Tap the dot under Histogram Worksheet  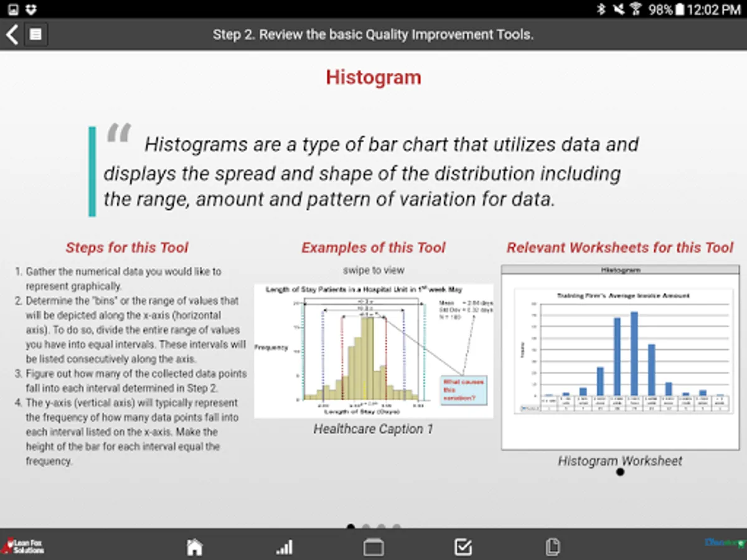click(620, 472)
